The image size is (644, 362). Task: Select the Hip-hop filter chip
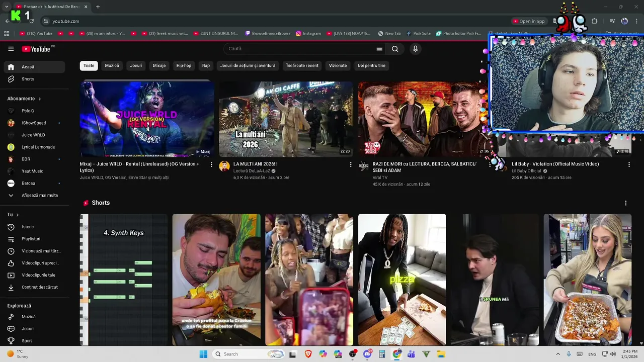[184, 65]
